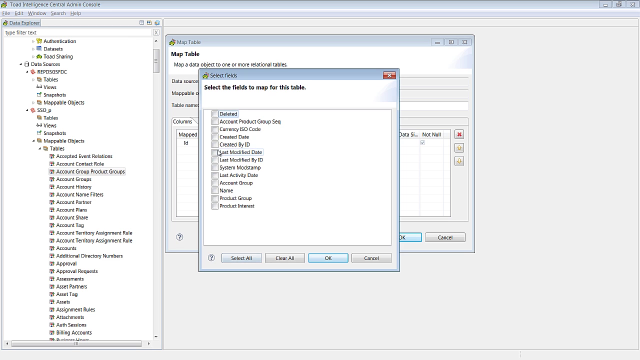Select the Account Contact Role table icon
This screenshot has height=360, width=640.
[52, 164]
